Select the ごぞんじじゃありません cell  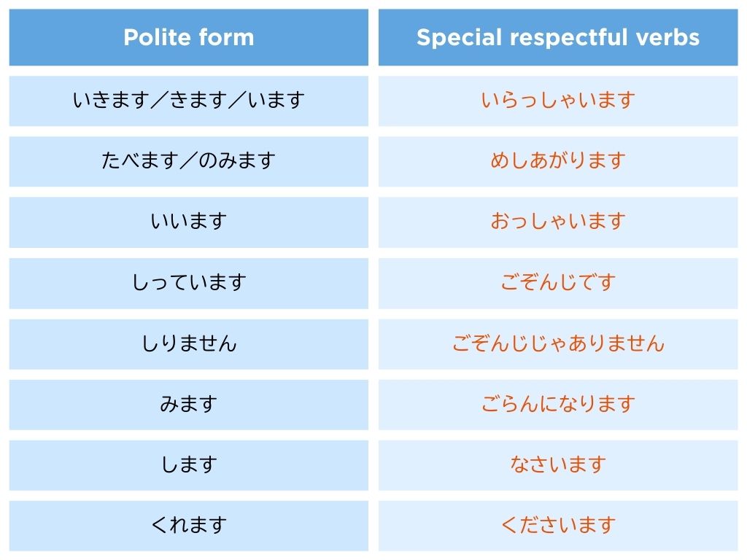click(x=558, y=343)
